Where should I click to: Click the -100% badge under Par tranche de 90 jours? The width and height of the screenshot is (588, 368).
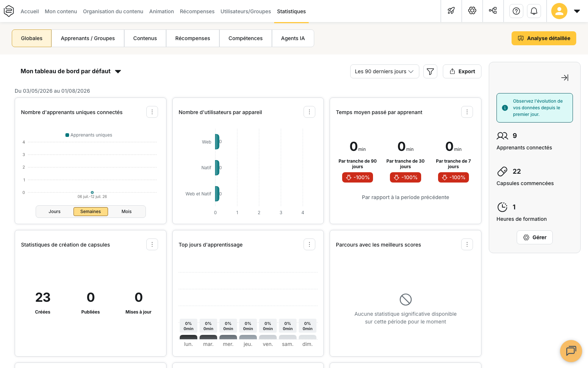point(358,177)
